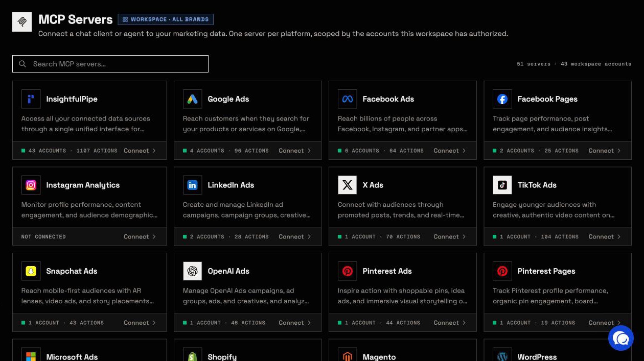Screen dimensions: 644x361
Task: Click the Google Ads card title
Action: 228,99
